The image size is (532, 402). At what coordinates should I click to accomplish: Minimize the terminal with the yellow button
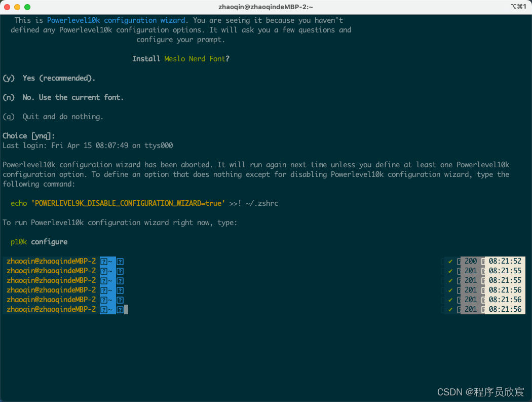[x=17, y=7]
